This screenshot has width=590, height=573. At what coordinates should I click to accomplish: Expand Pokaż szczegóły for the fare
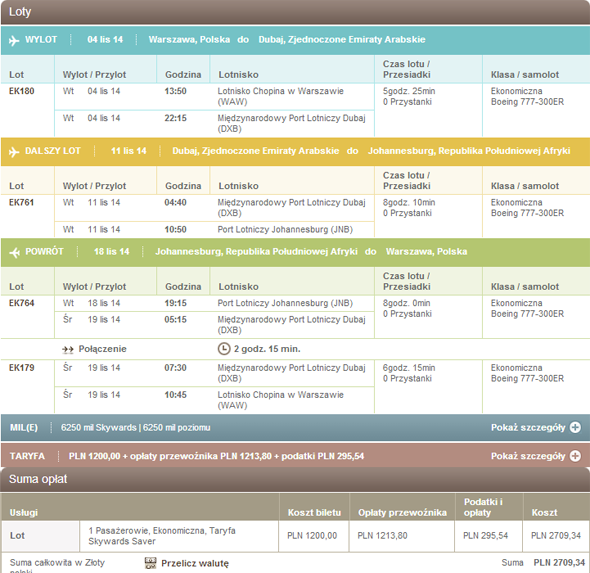528,456
